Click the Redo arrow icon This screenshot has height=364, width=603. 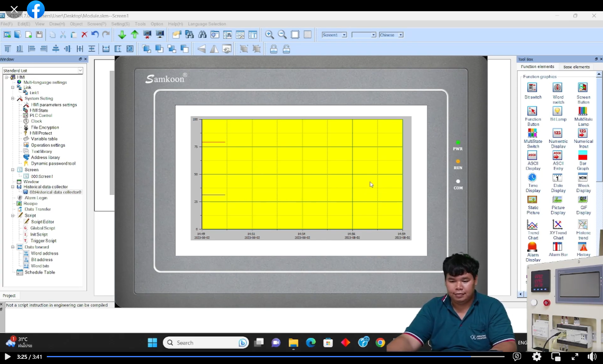(106, 35)
